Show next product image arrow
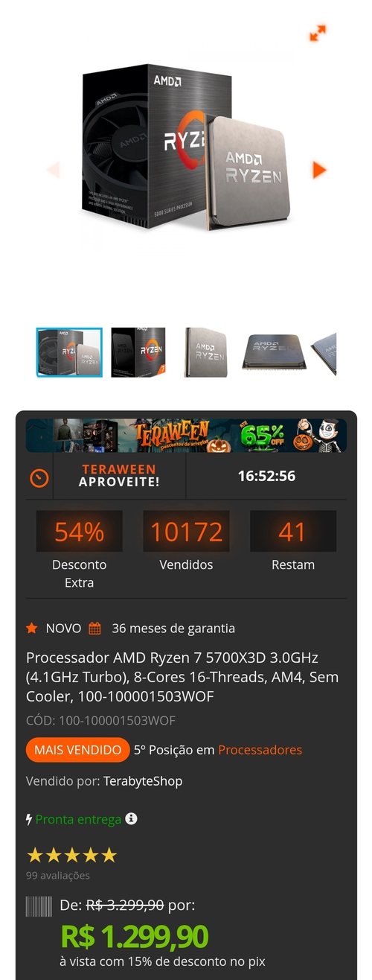This screenshot has width=372, height=980. (x=319, y=170)
